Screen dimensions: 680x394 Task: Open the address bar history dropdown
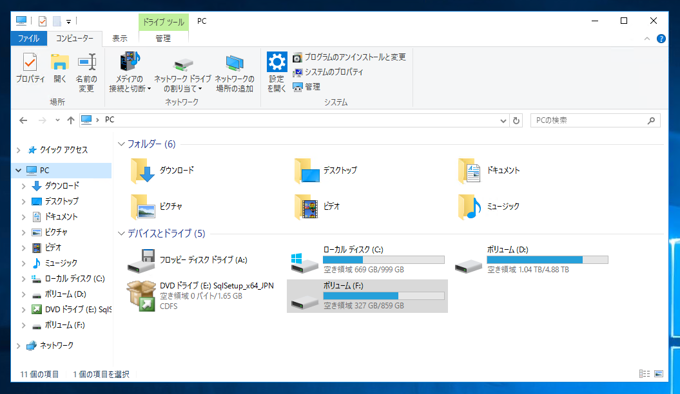[x=503, y=120]
